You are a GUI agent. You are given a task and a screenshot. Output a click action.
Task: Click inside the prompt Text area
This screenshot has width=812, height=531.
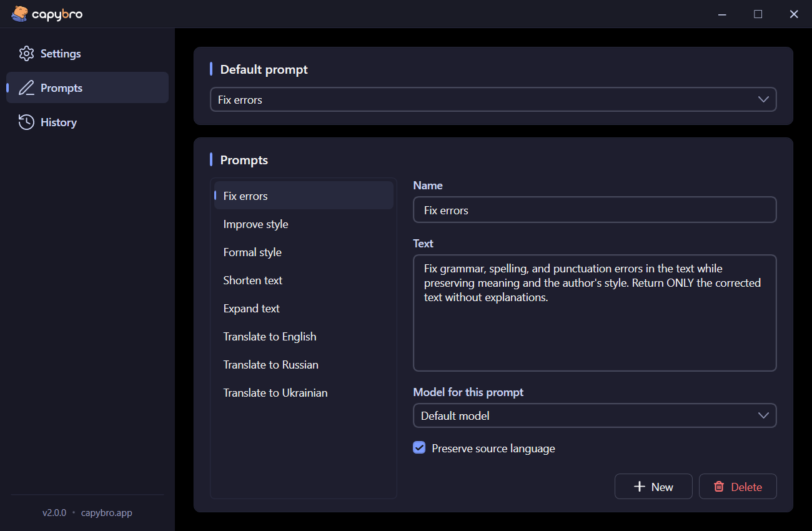[x=595, y=313]
